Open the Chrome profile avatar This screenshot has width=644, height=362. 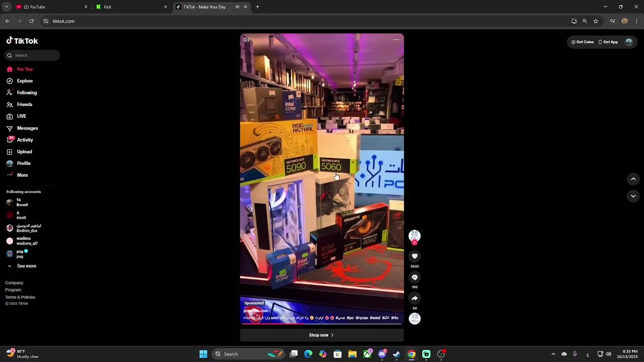[x=624, y=21]
